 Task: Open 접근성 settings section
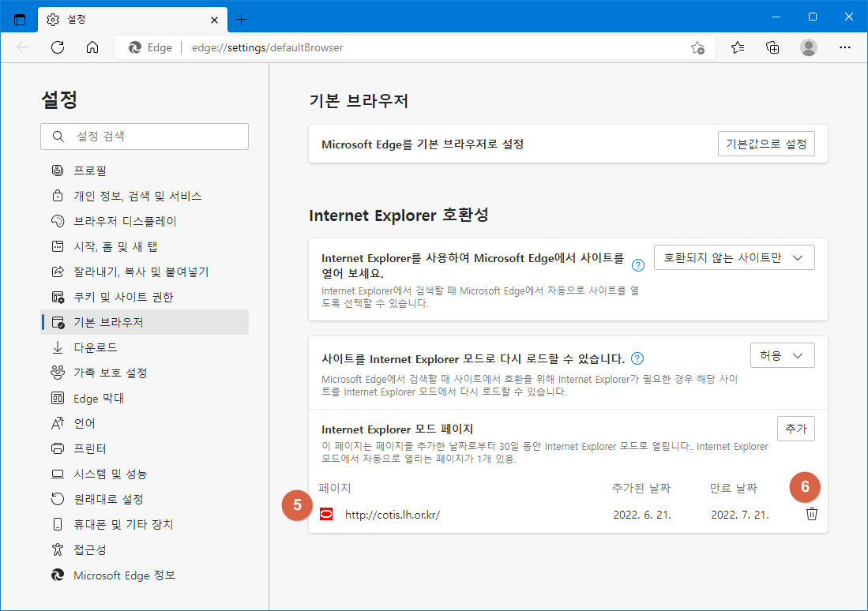[x=145, y=549]
